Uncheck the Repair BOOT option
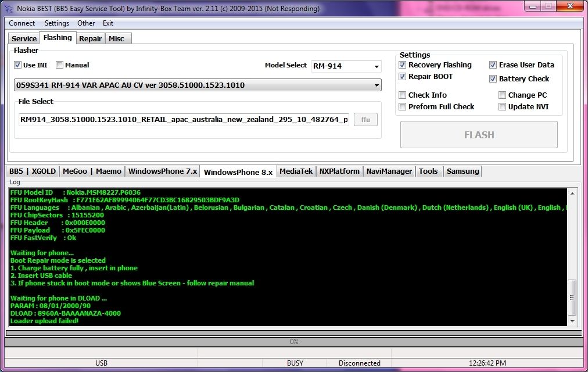Image resolution: width=588 pixels, height=372 pixels. 403,77
